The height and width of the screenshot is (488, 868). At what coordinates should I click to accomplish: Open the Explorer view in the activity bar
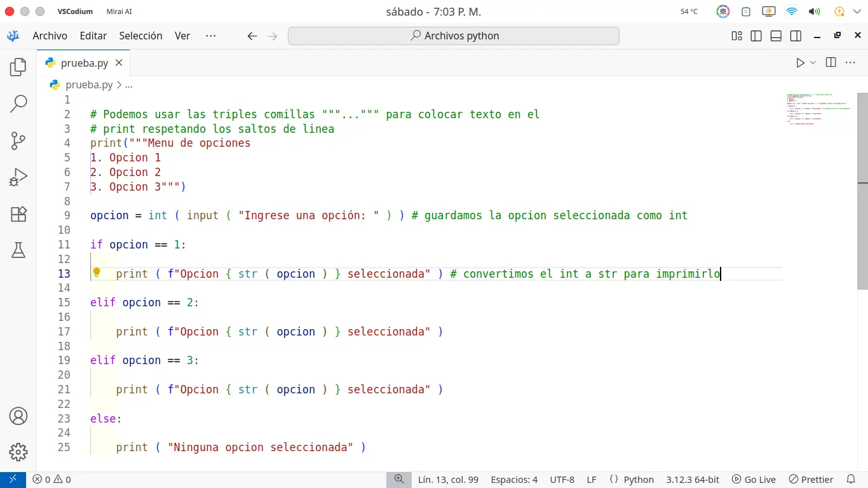click(18, 67)
